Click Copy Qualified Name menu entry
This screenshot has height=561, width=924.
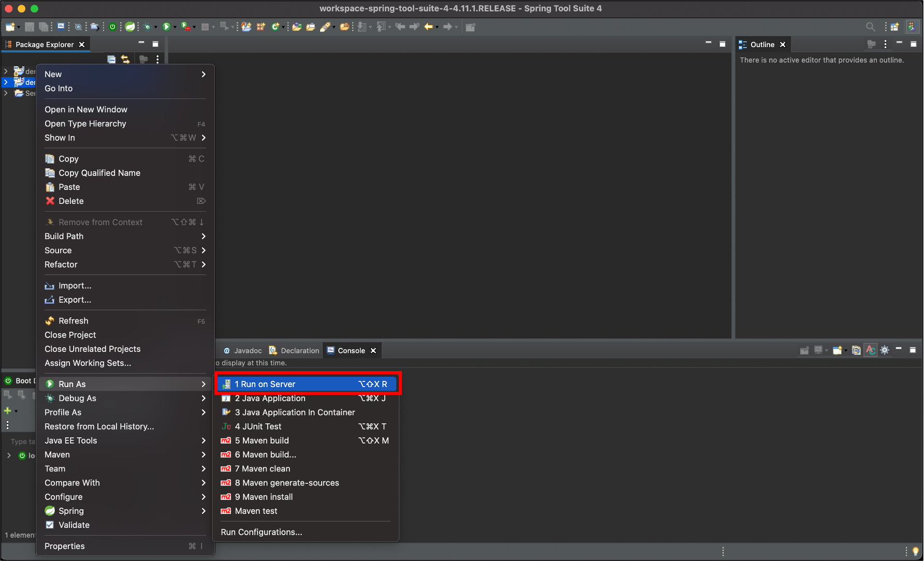pos(125,173)
